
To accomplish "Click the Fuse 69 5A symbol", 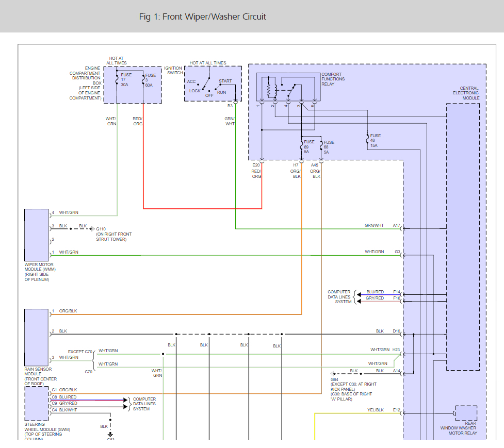I will [x=301, y=146].
